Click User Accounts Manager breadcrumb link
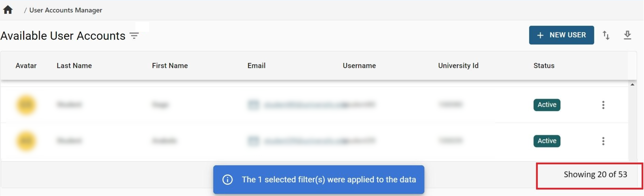 pyautogui.click(x=65, y=10)
